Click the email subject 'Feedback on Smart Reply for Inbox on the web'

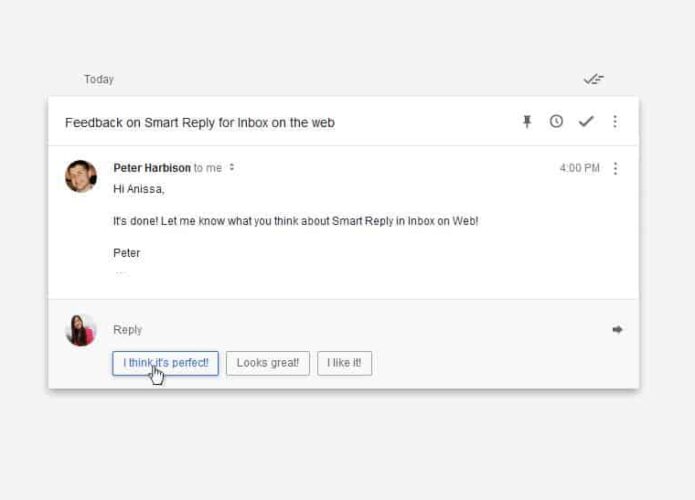200,123
